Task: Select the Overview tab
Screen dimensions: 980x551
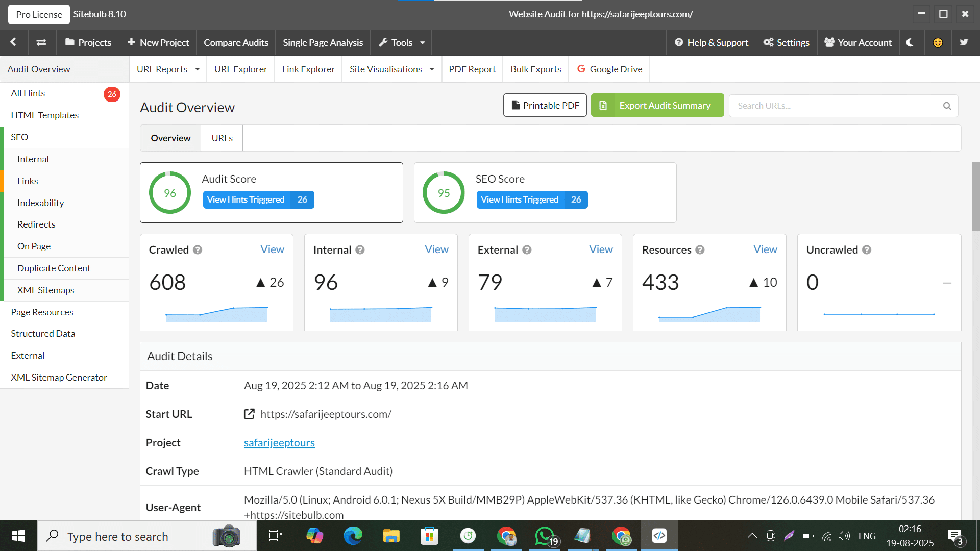Action: click(170, 138)
